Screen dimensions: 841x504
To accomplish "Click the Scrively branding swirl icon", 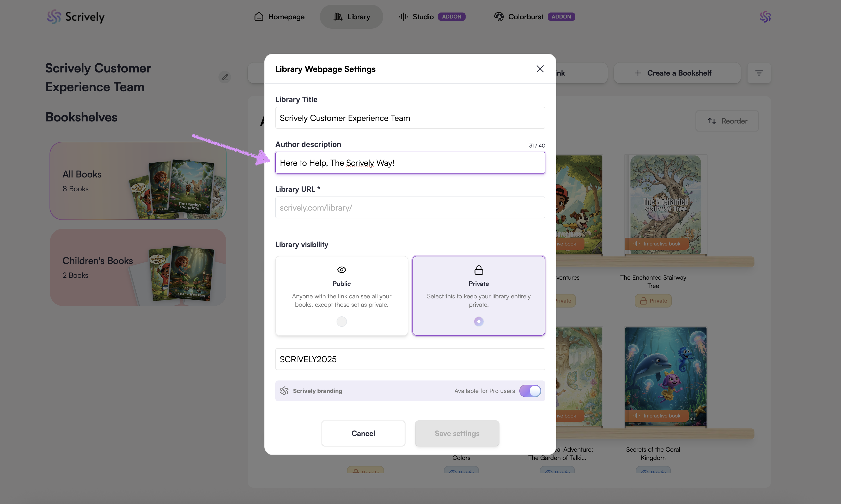I will [284, 391].
